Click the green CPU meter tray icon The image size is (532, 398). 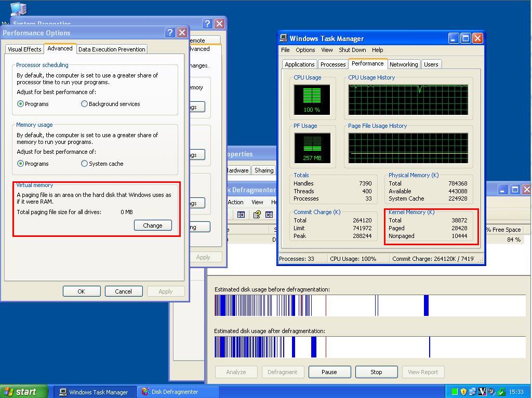point(454,392)
